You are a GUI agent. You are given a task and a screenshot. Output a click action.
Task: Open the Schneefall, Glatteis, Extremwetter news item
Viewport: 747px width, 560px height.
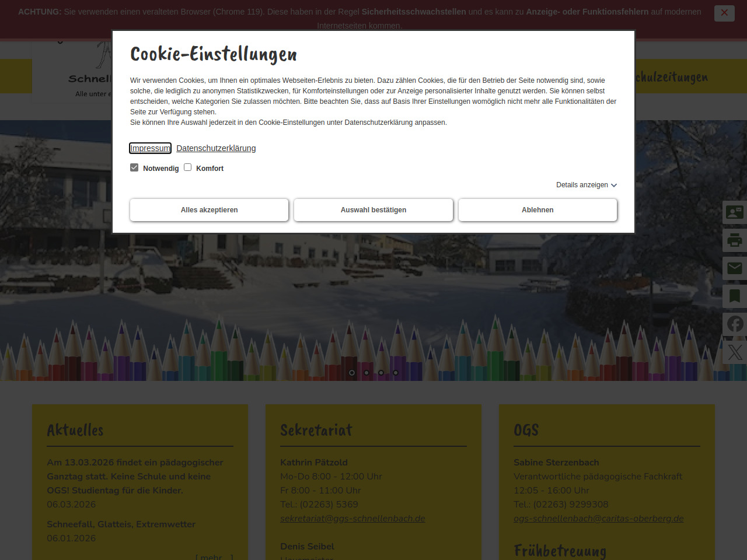pos(121,524)
